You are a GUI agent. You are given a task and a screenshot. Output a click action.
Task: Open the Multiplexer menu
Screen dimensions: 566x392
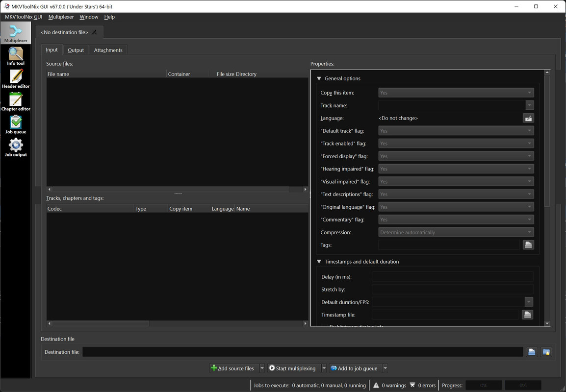(61, 17)
